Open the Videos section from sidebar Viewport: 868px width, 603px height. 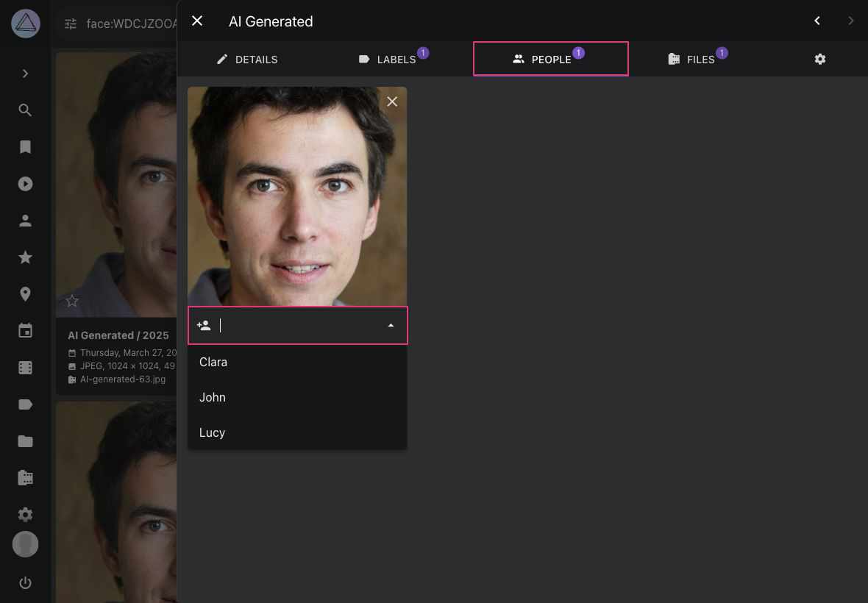[25, 184]
